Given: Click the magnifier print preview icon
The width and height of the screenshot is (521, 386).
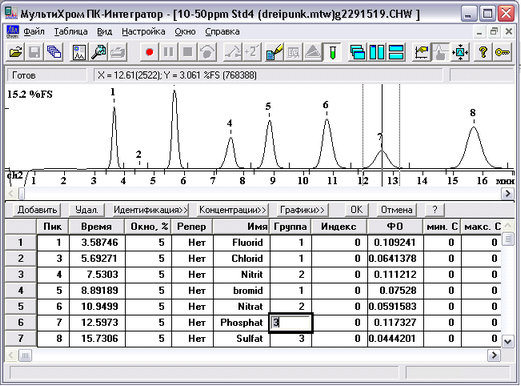Looking at the screenshot, I should point(99,52).
